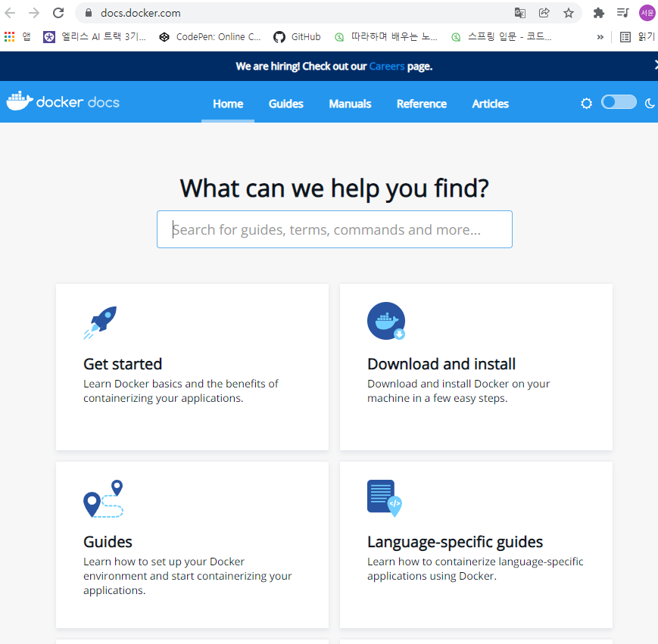Image resolution: width=658 pixels, height=644 pixels.
Task: Click the map pins Guides icon
Action: (103, 499)
